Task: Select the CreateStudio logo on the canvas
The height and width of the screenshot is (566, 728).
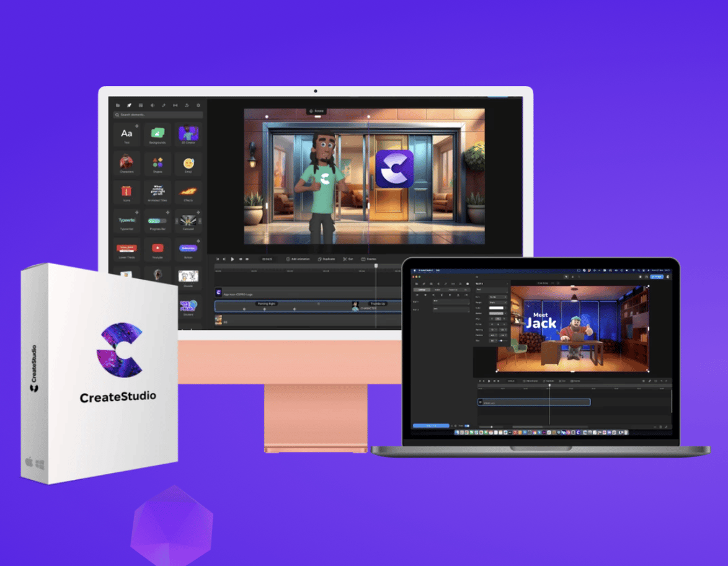Action: (x=394, y=169)
